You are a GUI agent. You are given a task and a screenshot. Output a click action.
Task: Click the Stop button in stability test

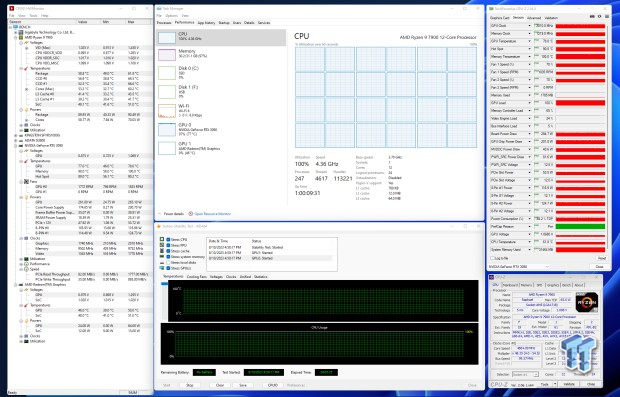point(190,385)
